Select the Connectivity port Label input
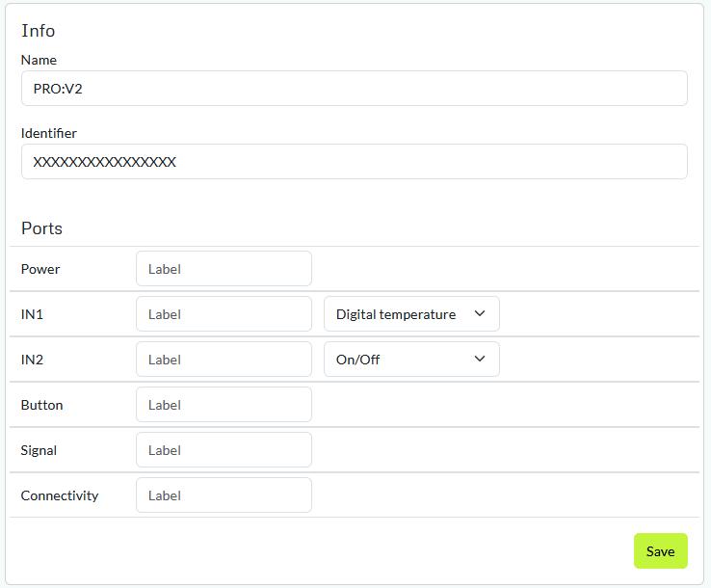This screenshot has width=711, height=588. point(224,495)
